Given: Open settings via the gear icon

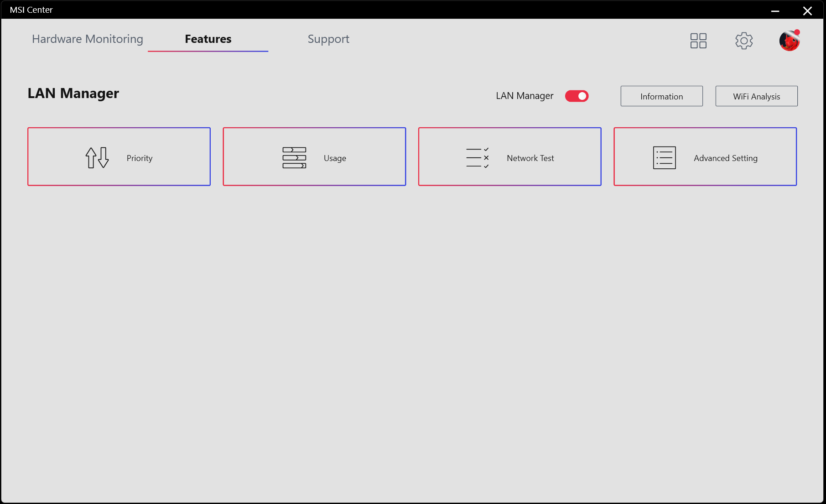Looking at the screenshot, I should (744, 41).
